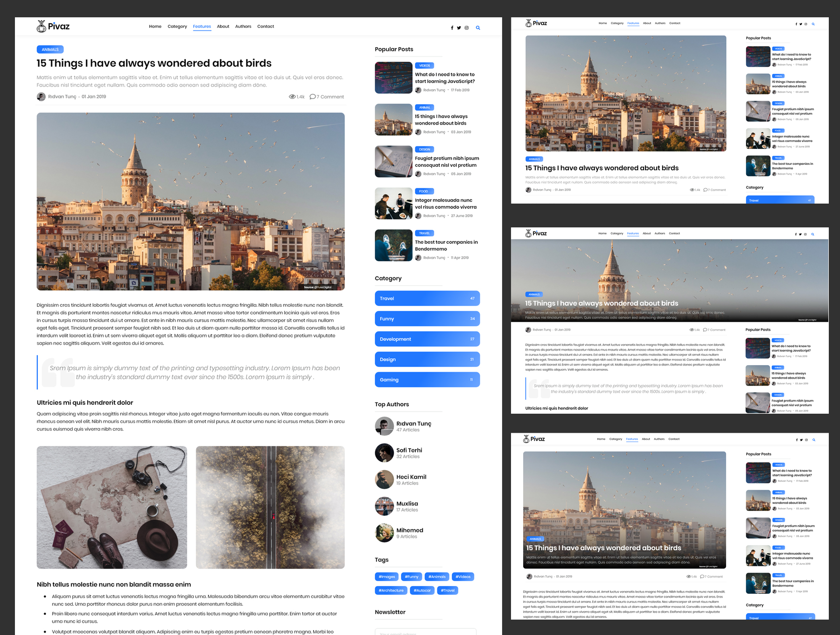Choose the Development category button
840x635 pixels.
(x=427, y=339)
